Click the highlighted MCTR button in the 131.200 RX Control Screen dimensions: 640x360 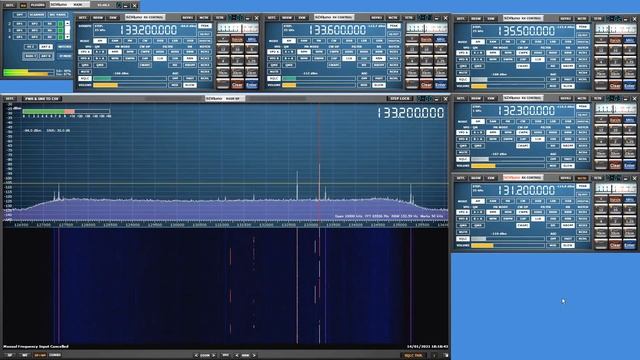pyautogui.click(x=581, y=178)
